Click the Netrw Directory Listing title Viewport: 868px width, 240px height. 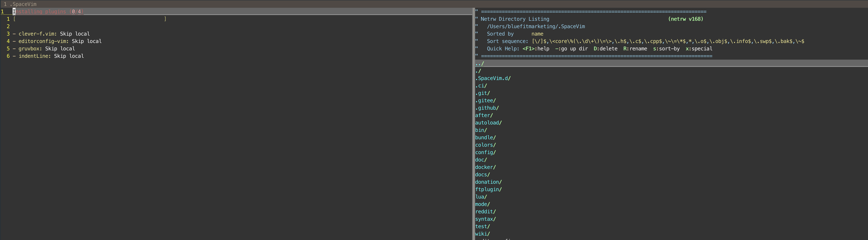[x=515, y=19]
